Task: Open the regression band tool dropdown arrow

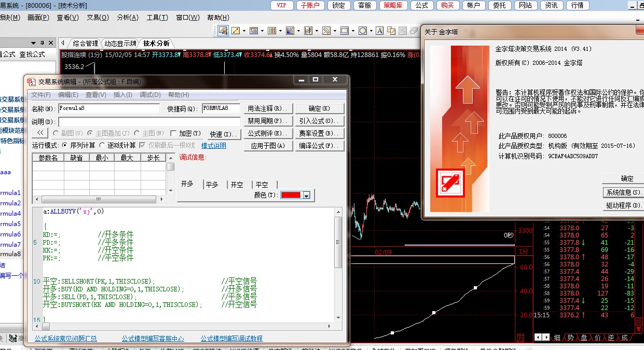Action: point(335,31)
